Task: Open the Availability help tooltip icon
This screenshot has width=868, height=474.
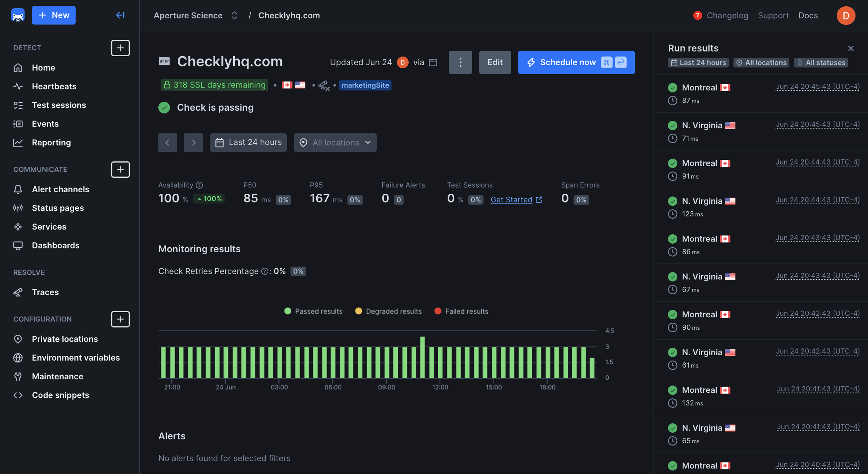Action: click(199, 185)
